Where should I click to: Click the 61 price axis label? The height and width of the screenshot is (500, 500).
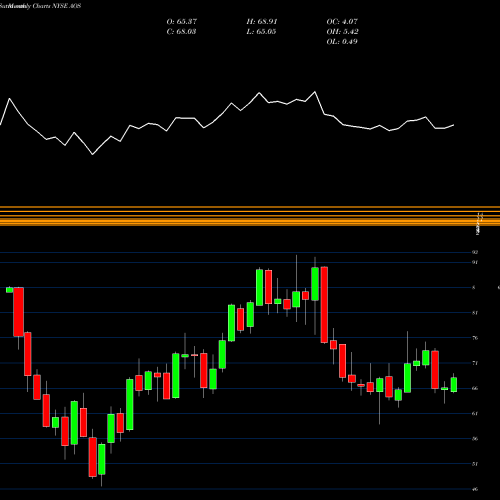(x=475, y=413)
